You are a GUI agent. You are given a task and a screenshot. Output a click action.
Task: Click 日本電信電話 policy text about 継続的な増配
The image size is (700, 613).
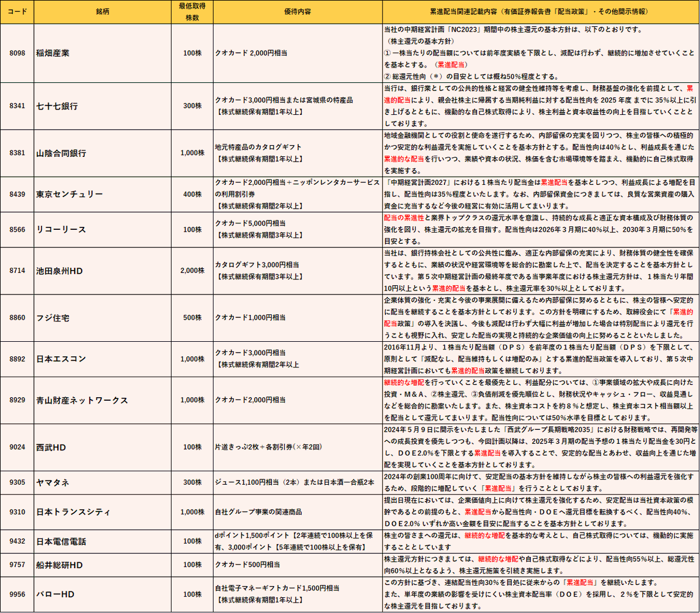point(541,542)
